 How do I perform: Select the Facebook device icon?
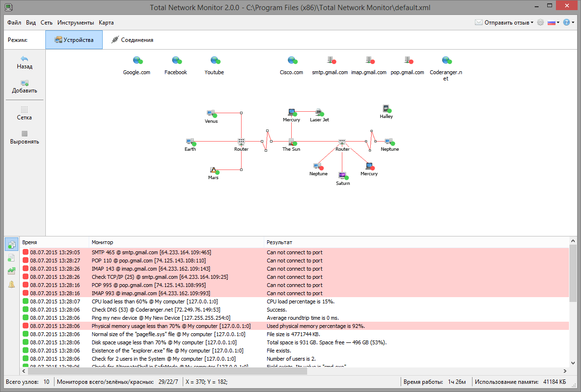click(x=176, y=60)
